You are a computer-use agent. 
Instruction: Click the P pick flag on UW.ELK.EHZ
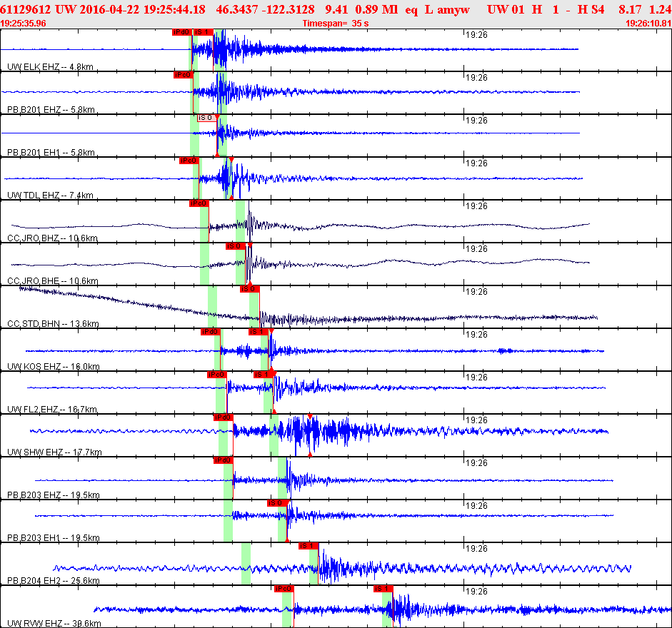(181, 32)
